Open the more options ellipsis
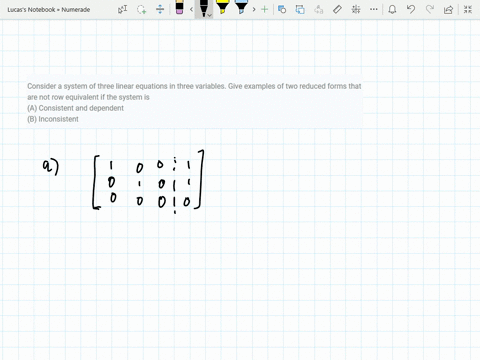Image resolution: width=480 pixels, height=360 pixels. coord(374,9)
